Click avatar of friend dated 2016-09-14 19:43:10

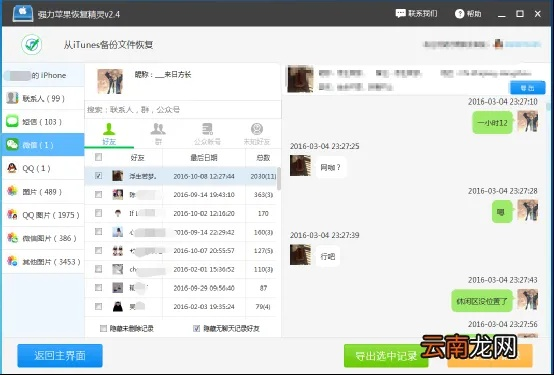pos(118,194)
